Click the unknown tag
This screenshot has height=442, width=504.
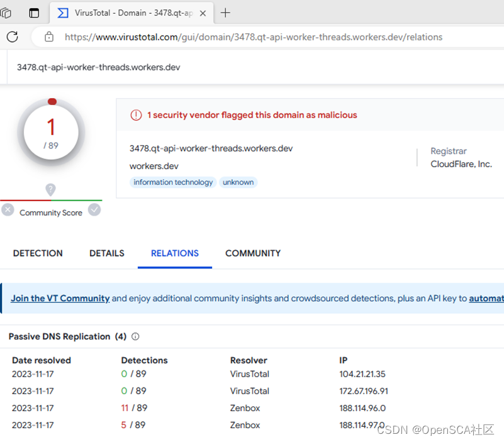click(238, 182)
